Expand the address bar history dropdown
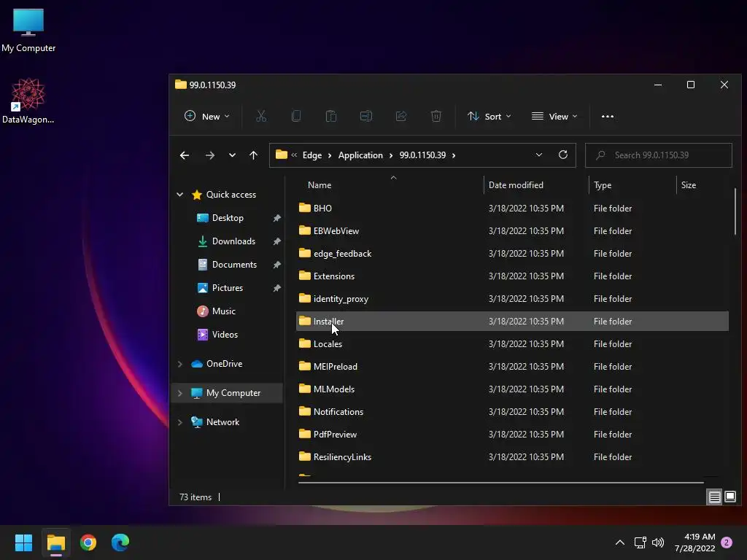 [x=539, y=155]
